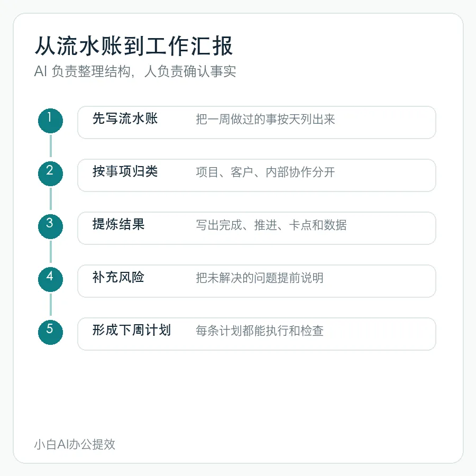This screenshot has width=476, height=476.
Task: Click description 项目、客户、内部协作分开
Action: [266, 172]
